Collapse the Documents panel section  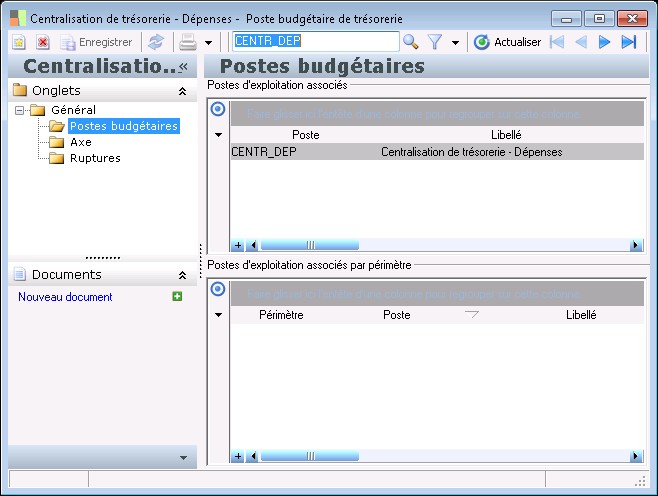[x=182, y=275]
